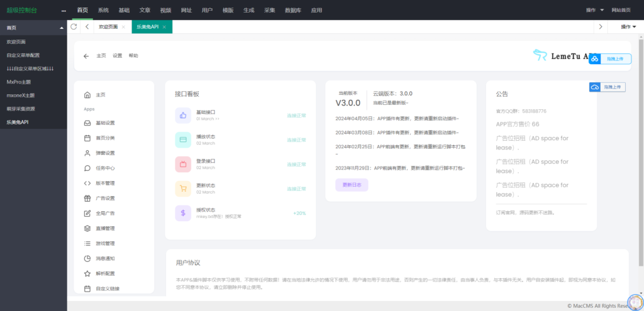Click the 更新日志 button
644x311 pixels.
pyautogui.click(x=351, y=185)
